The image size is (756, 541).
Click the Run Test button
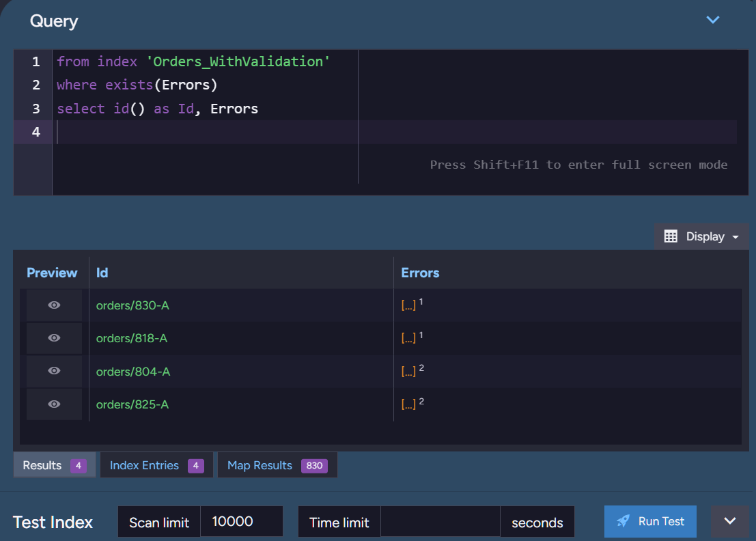[650, 521]
